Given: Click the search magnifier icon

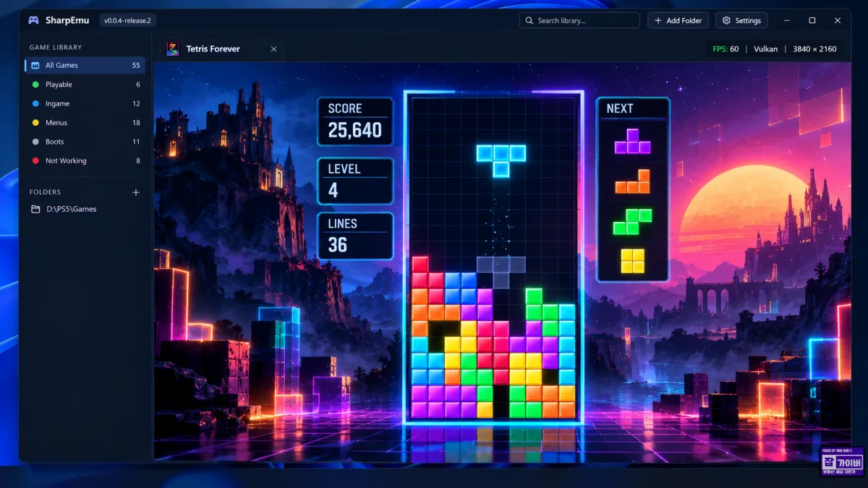Looking at the screenshot, I should [529, 20].
